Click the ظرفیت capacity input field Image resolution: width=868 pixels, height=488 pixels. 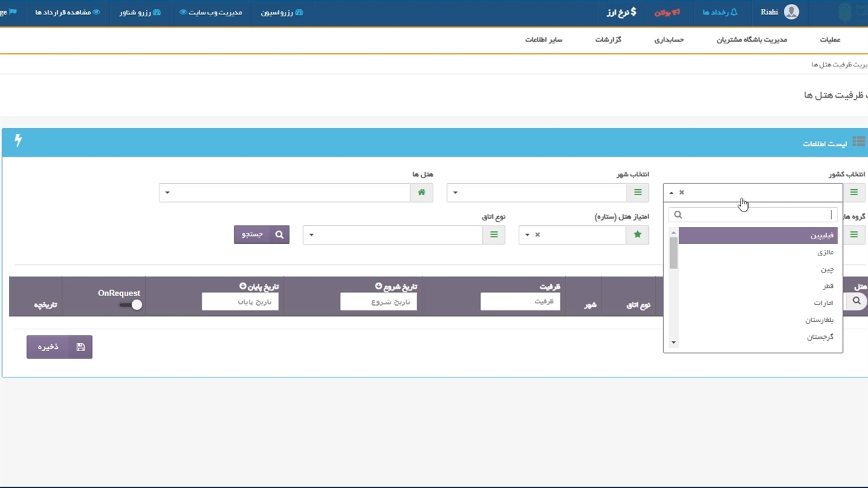point(520,302)
